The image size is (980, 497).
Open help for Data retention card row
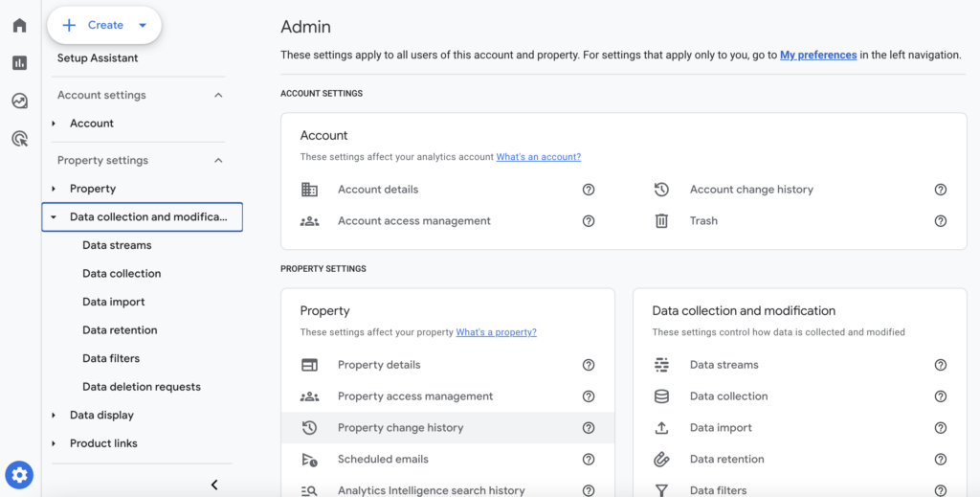pyautogui.click(x=941, y=460)
